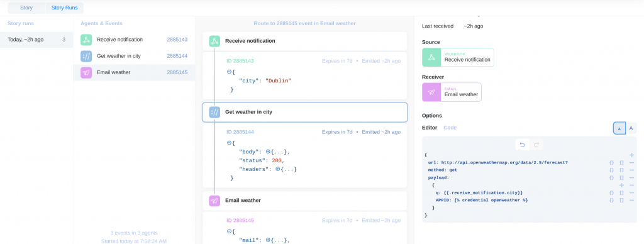Click the purple paper-plane icon for Email weather in Agents list
Image resolution: width=644 pixels, height=244 pixels.
(86, 73)
